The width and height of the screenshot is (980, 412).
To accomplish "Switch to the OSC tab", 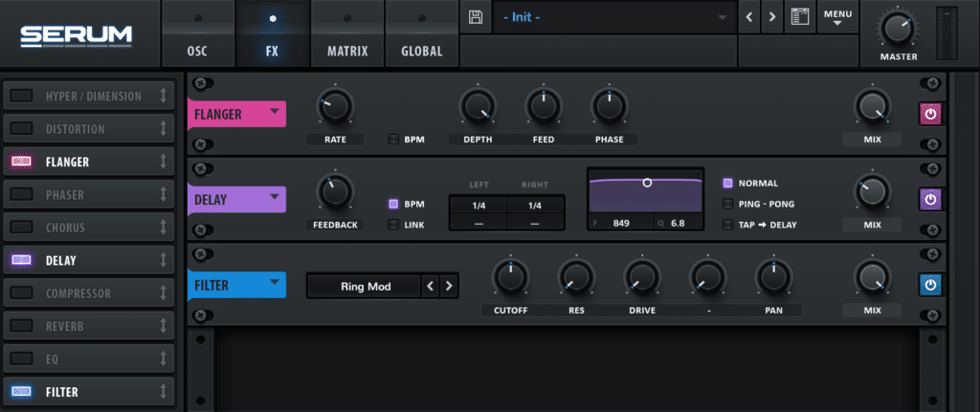I will [x=197, y=33].
